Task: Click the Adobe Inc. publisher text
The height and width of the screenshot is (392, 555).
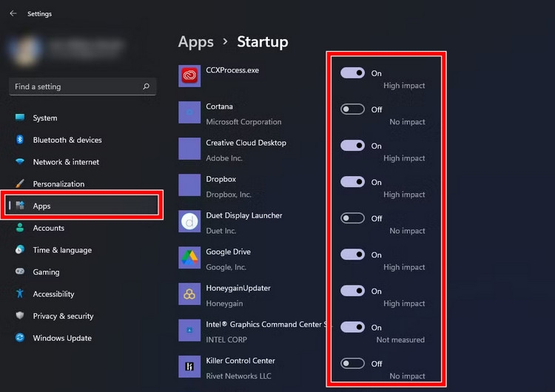Action: pos(224,158)
